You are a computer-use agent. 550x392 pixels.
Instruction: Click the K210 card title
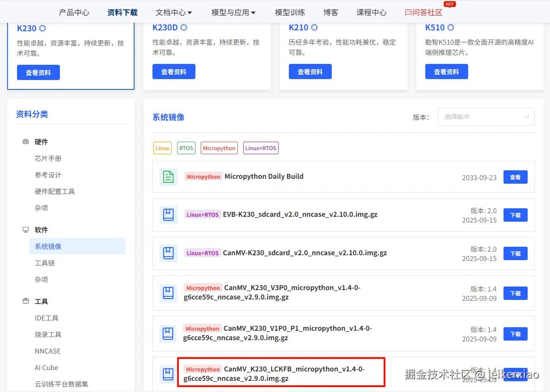[299, 27]
